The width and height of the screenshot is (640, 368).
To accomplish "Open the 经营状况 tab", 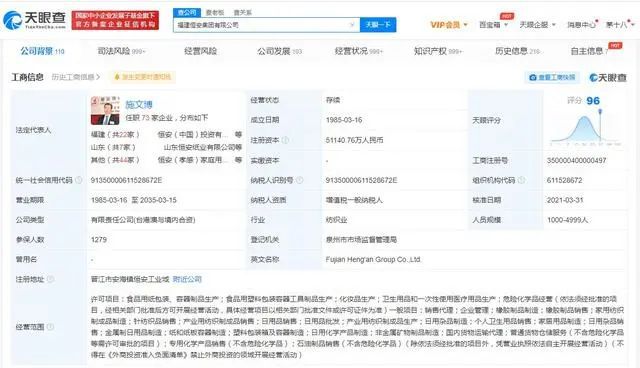I will (358, 51).
